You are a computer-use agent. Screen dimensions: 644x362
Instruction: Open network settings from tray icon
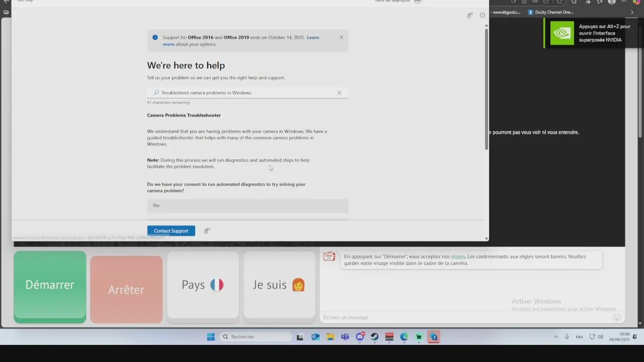[592, 337]
